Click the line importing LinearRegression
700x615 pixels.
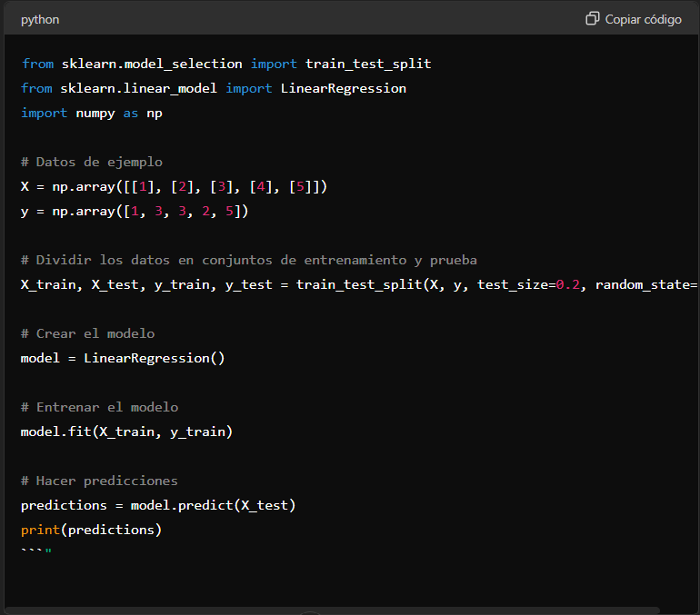tap(214, 89)
